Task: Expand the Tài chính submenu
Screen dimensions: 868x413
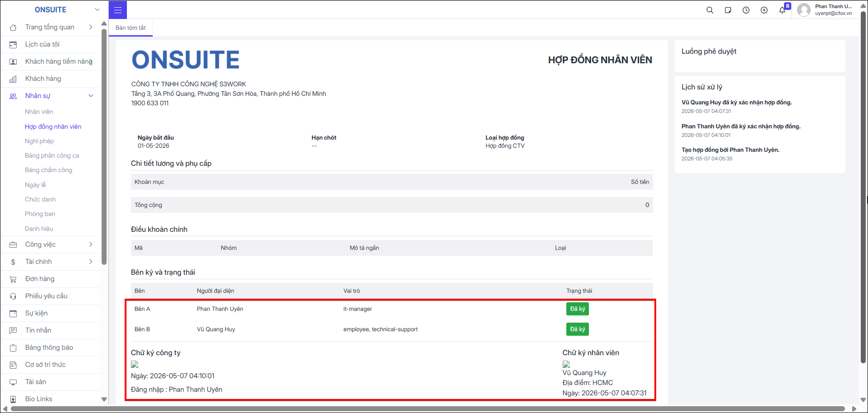Action: pyautogui.click(x=91, y=262)
